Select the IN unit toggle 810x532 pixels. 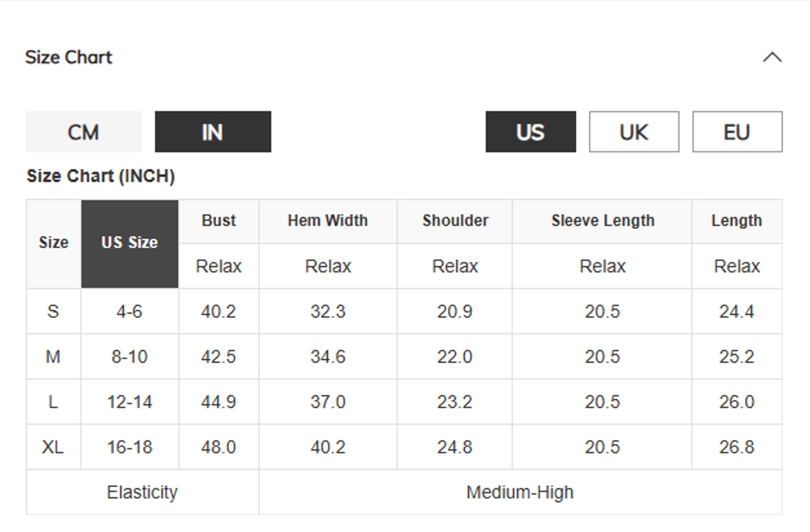coord(213,132)
